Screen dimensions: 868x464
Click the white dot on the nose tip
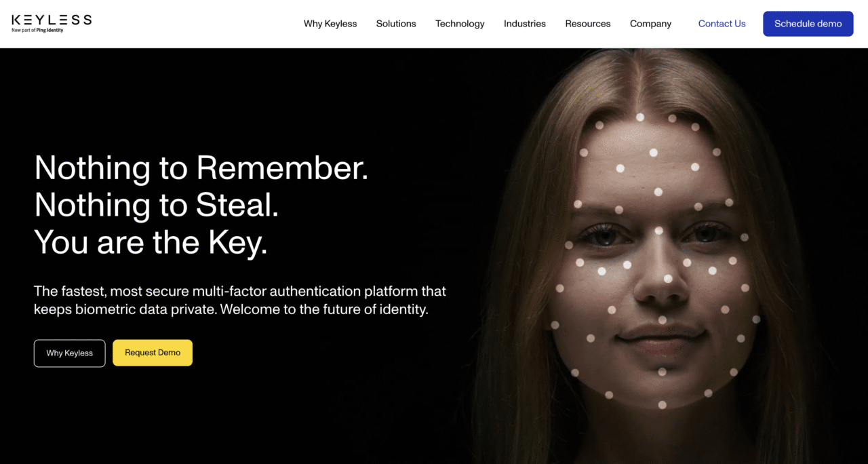point(668,278)
